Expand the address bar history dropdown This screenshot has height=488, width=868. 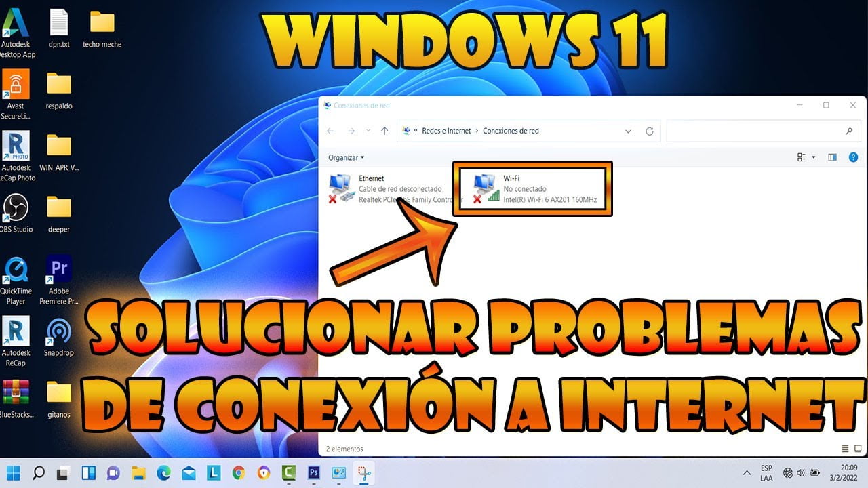point(628,131)
